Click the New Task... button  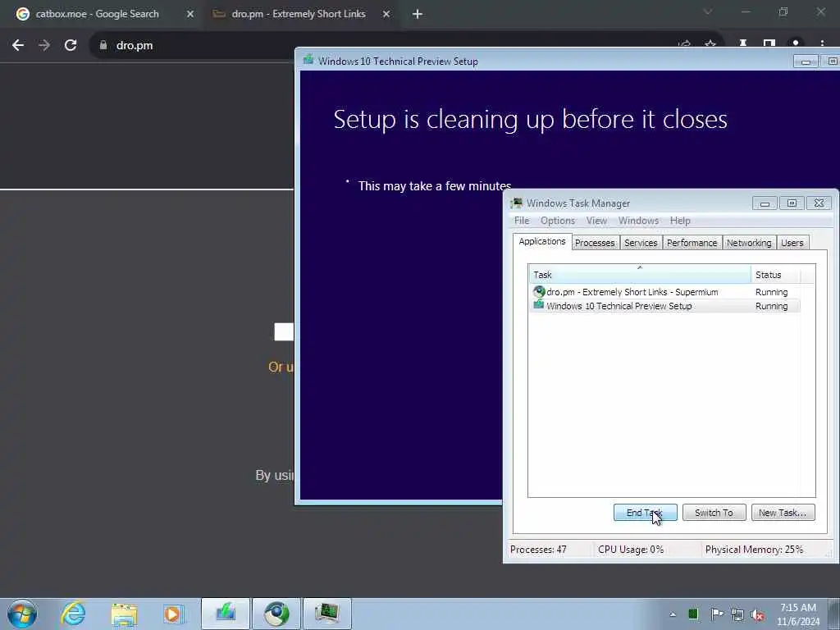click(x=783, y=513)
